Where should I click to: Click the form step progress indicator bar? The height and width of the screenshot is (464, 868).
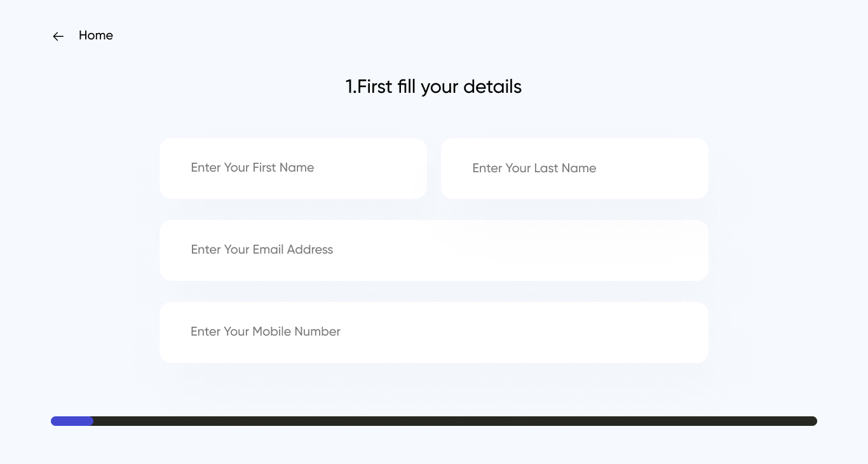point(433,421)
